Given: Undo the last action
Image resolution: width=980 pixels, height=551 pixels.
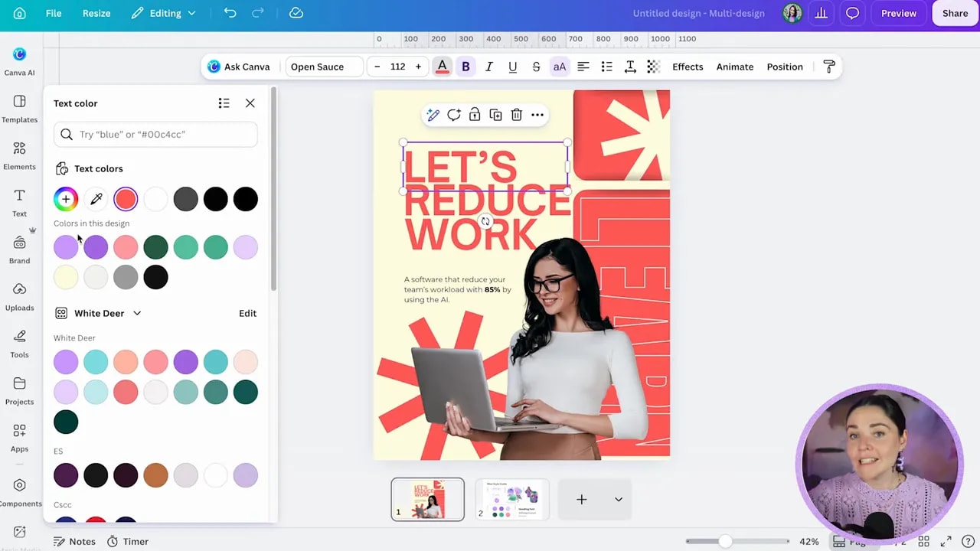Looking at the screenshot, I should tap(230, 13).
